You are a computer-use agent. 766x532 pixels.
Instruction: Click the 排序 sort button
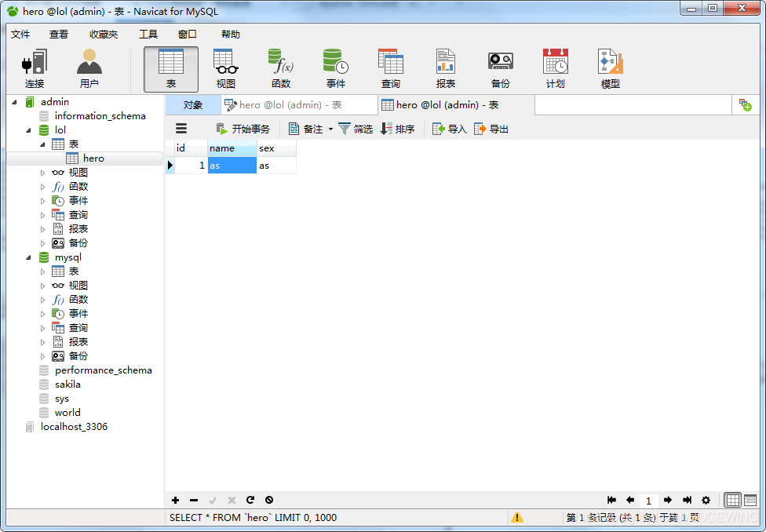398,129
